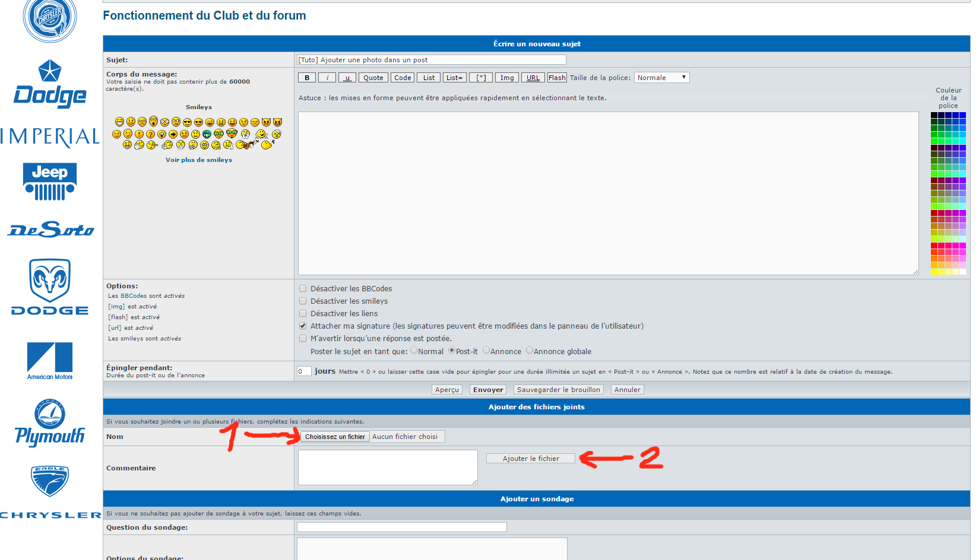
Task: Open the Voir plus de smileys link
Action: coord(199,160)
